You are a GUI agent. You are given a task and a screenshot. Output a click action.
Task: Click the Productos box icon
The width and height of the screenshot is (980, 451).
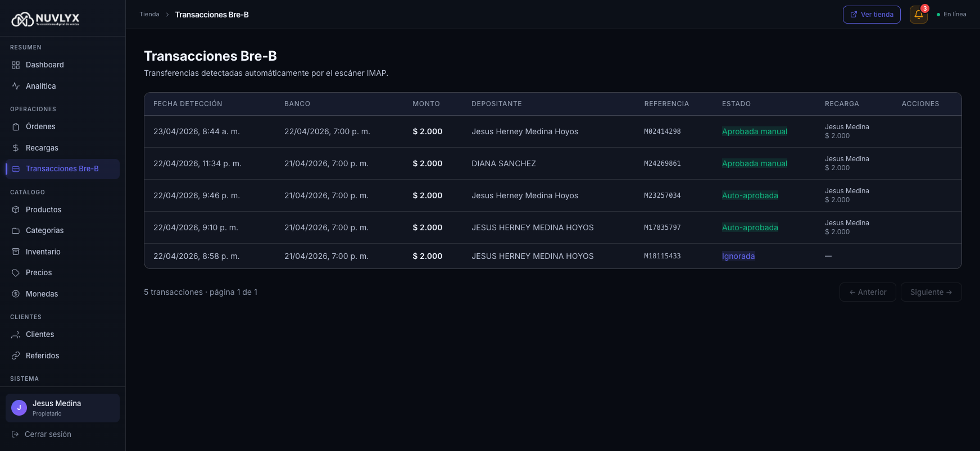16,209
